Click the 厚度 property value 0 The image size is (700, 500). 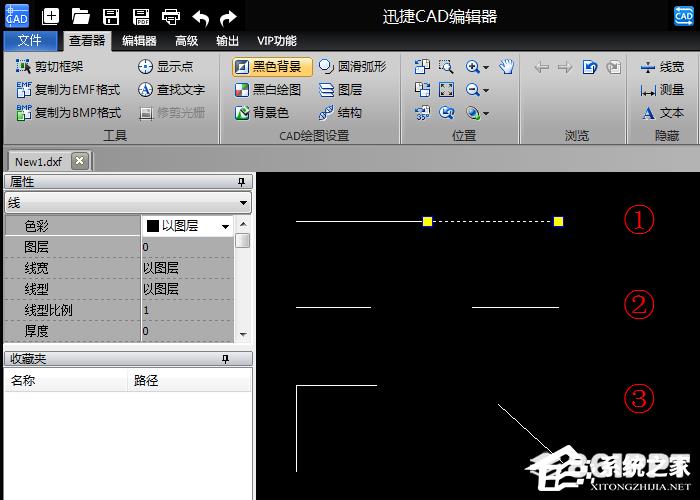[x=187, y=331]
